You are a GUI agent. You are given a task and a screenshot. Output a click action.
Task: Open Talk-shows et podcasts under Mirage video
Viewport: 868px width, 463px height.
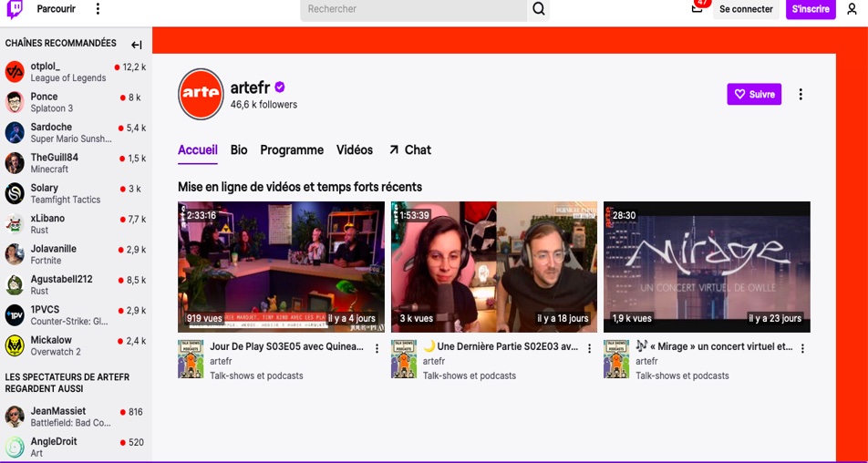(x=682, y=376)
